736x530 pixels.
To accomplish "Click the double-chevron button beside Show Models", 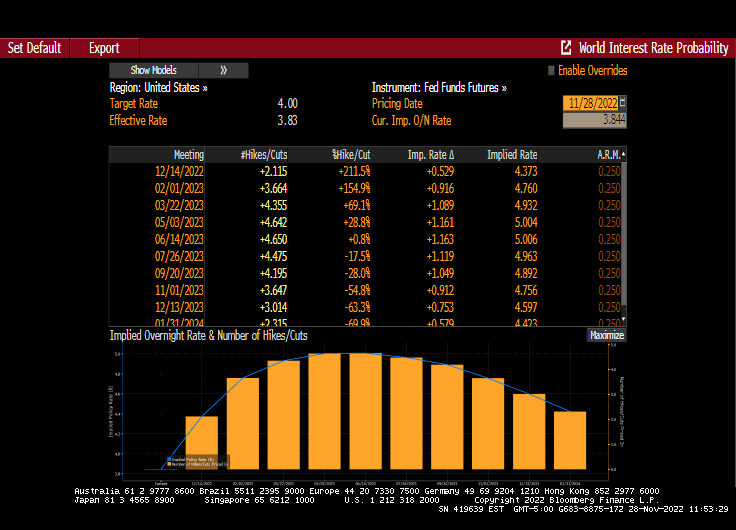I will (223, 70).
